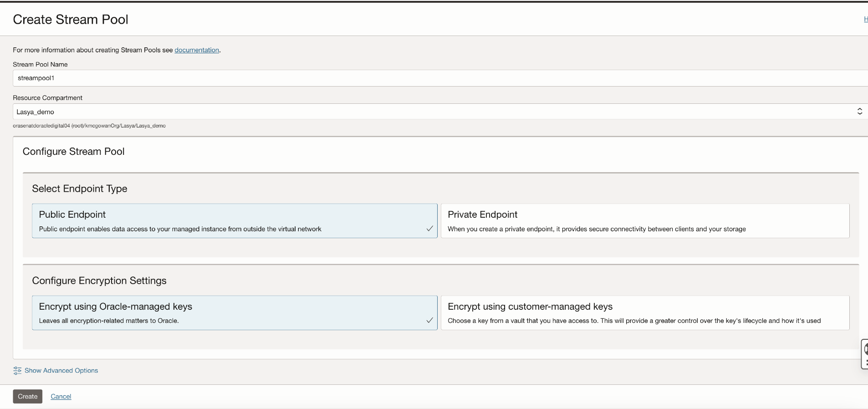Click the Create Stream Pool heading
This screenshot has height=409, width=868.
tap(71, 20)
